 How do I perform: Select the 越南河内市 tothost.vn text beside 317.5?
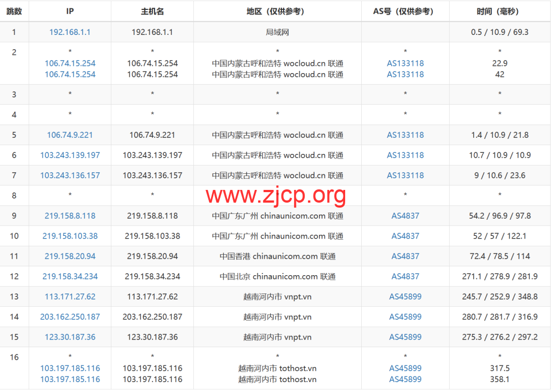278,368
